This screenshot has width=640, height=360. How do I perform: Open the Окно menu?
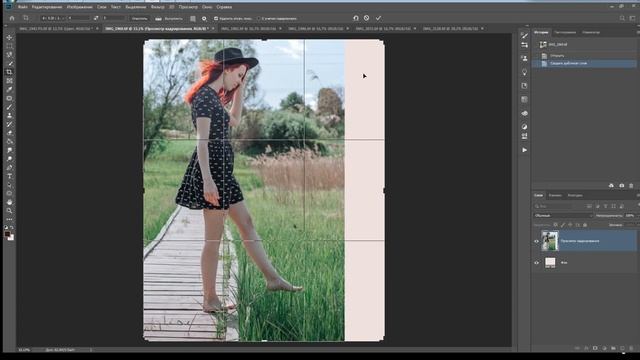click(x=207, y=7)
